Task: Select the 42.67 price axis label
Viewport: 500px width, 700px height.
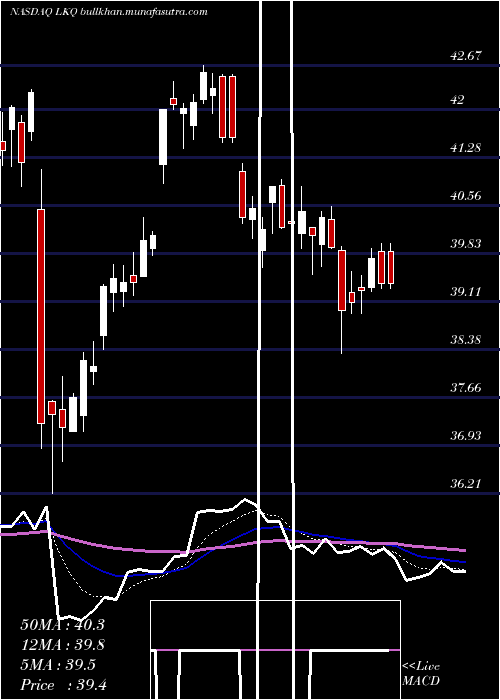Action: 467,56
